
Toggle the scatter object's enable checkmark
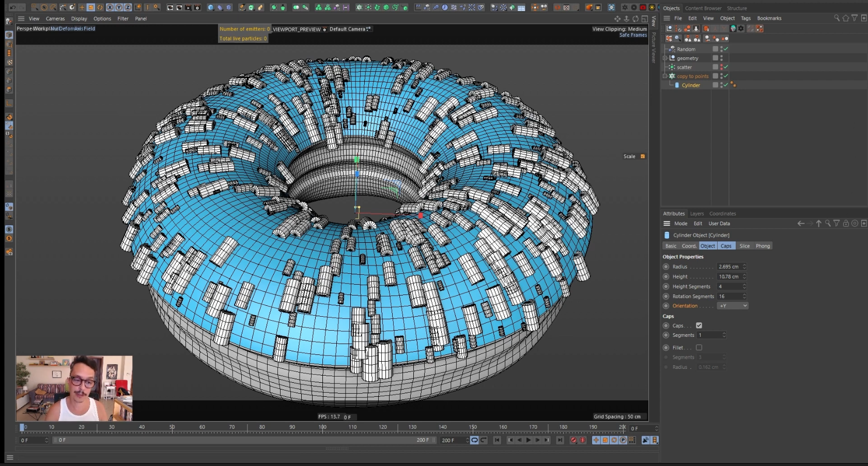coord(726,67)
